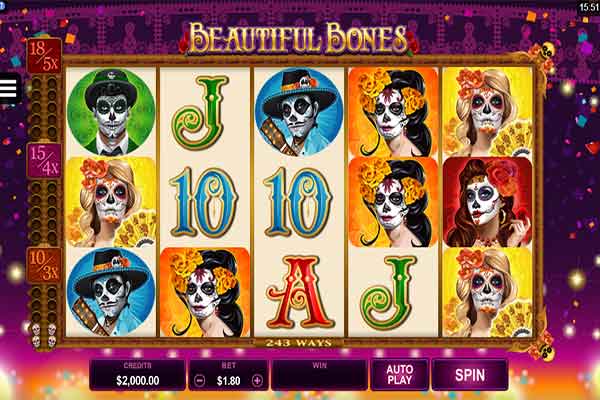Click the $1.80 bet amount field
The height and width of the screenshot is (400, 600).
tap(228, 380)
